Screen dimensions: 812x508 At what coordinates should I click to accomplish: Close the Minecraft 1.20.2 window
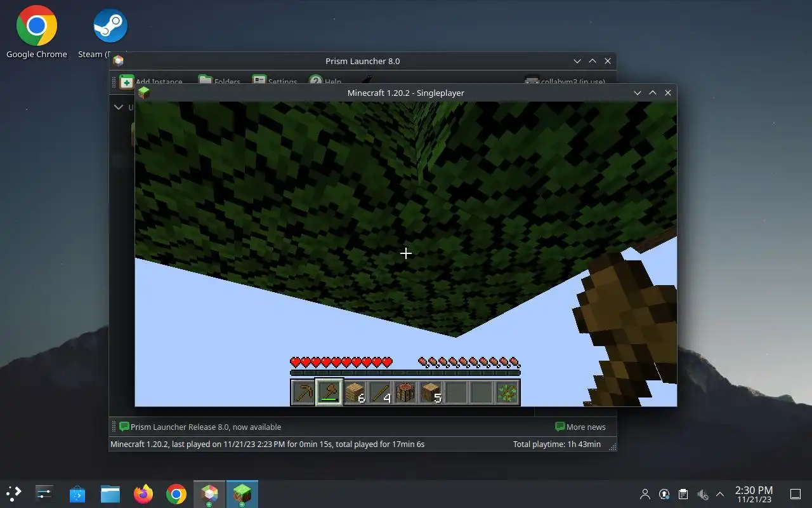[668, 93]
